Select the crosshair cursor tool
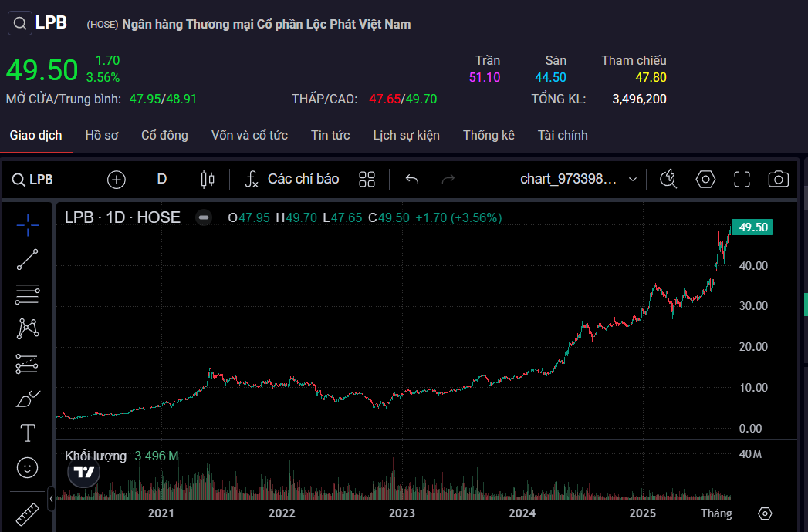The width and height of the screenshot is (808, 532). click(x=27, y=225)
